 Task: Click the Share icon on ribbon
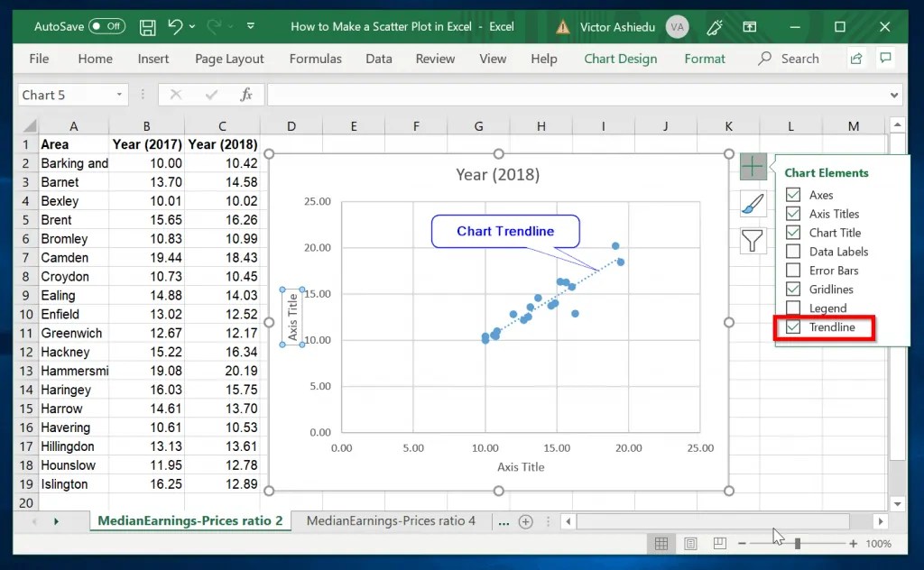856,59
